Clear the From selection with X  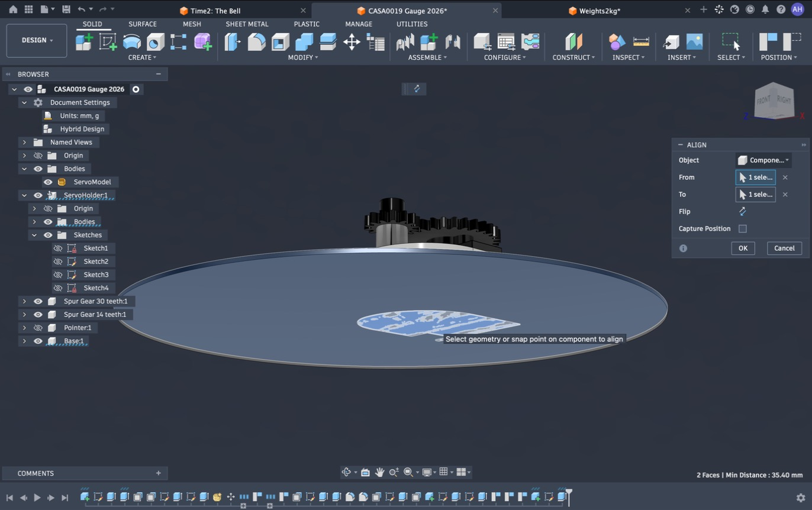[x=785, y=177]
